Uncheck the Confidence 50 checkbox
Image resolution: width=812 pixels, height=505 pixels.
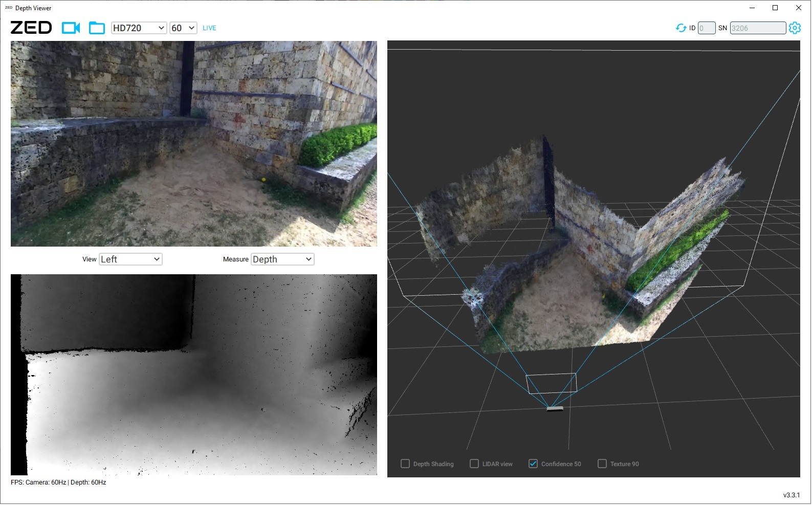click(x=533, y=464)
